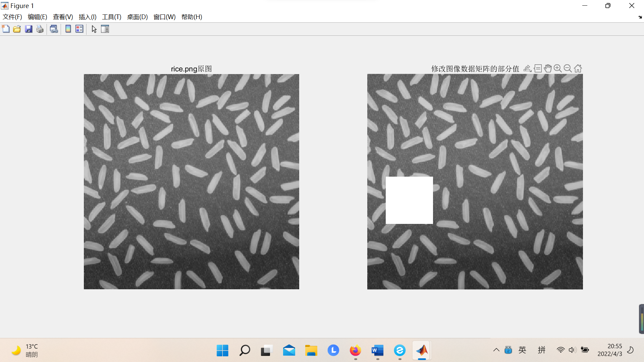Expand the dock figure arrow at top right
The height and width of the screenshot is (362, 644).
pyautogui.click(x=640, y=17)
